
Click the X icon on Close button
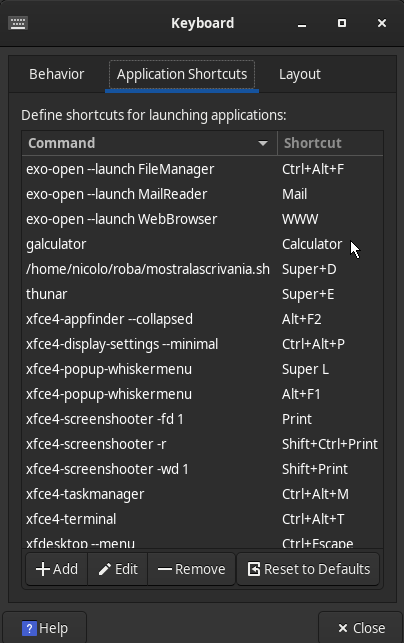pos(343,628)
